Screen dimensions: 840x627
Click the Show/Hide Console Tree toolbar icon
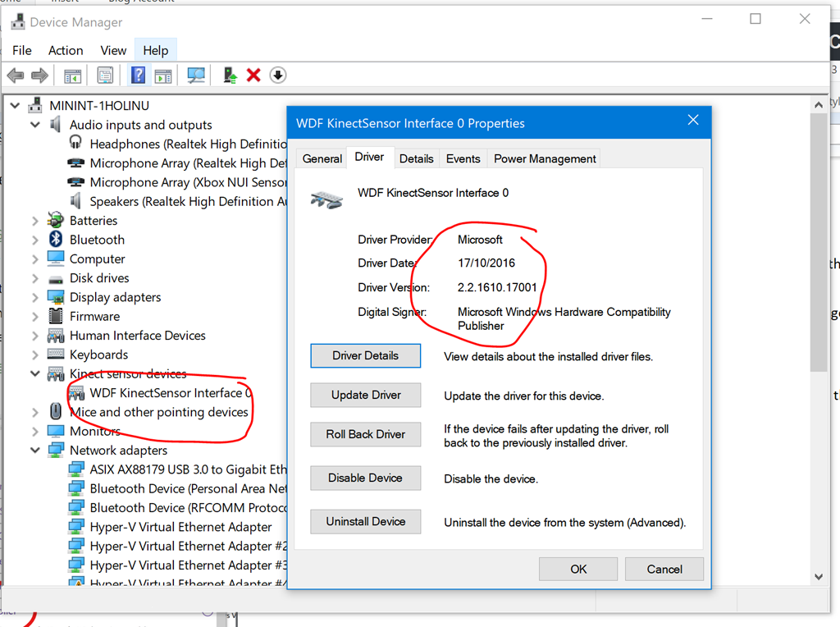(x=72, y=76)
